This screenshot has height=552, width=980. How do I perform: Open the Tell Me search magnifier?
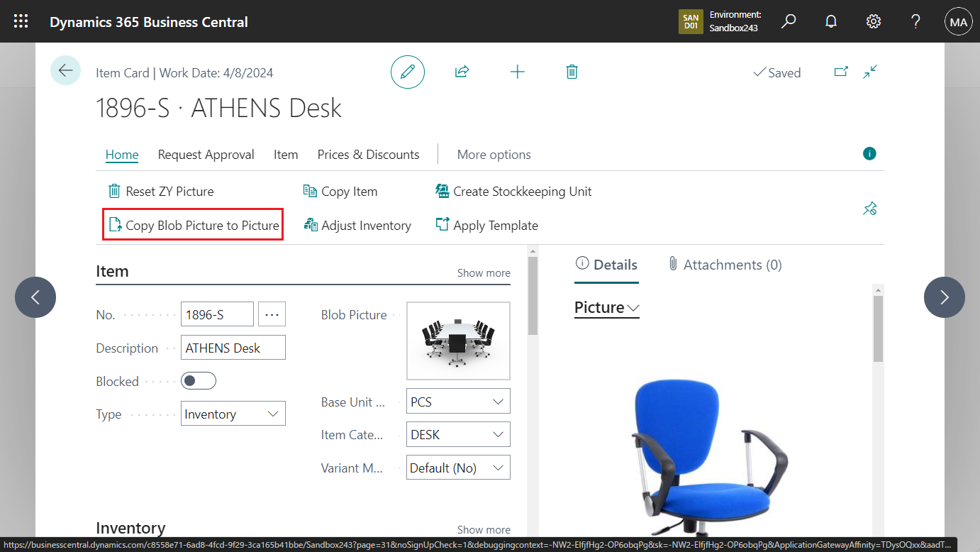click(x=788, y=21)
